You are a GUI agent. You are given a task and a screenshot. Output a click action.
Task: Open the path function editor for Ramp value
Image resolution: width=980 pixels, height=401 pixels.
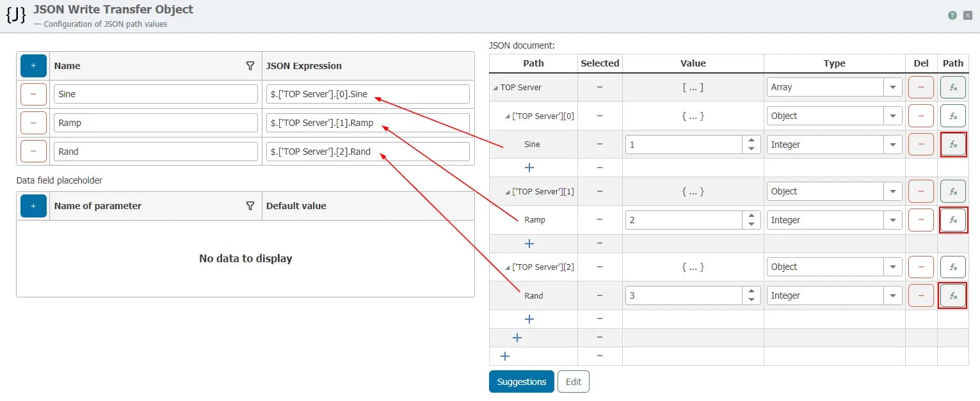(x=953, y=219)
